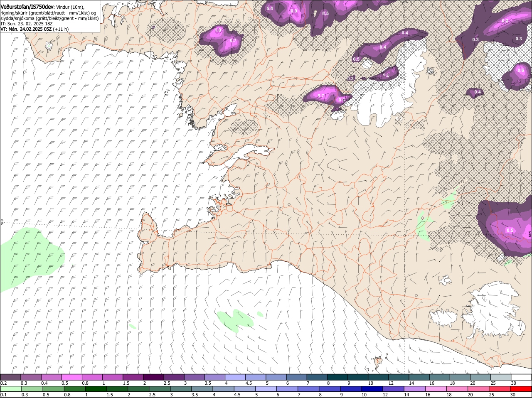
Task: Select the 'Vindur (10m),' text in header
Action: pos(70,7)
